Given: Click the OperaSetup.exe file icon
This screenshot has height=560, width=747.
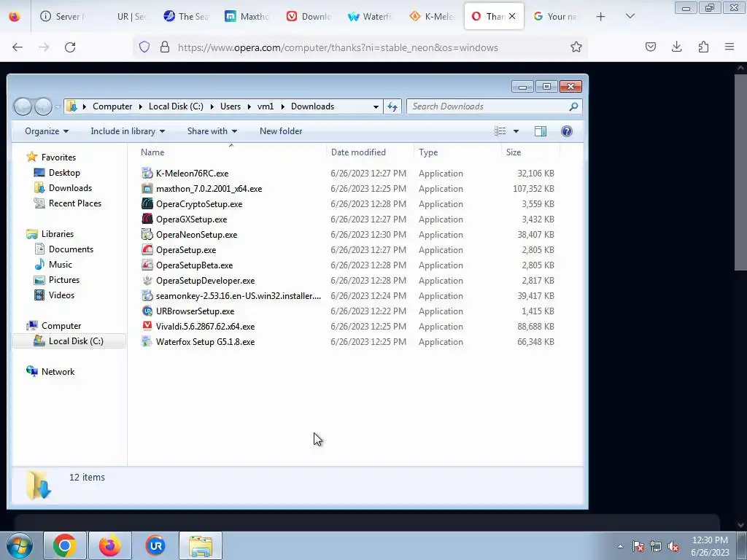Looking at the screenshot, I should pyautogui.click(x=147, y=250).
